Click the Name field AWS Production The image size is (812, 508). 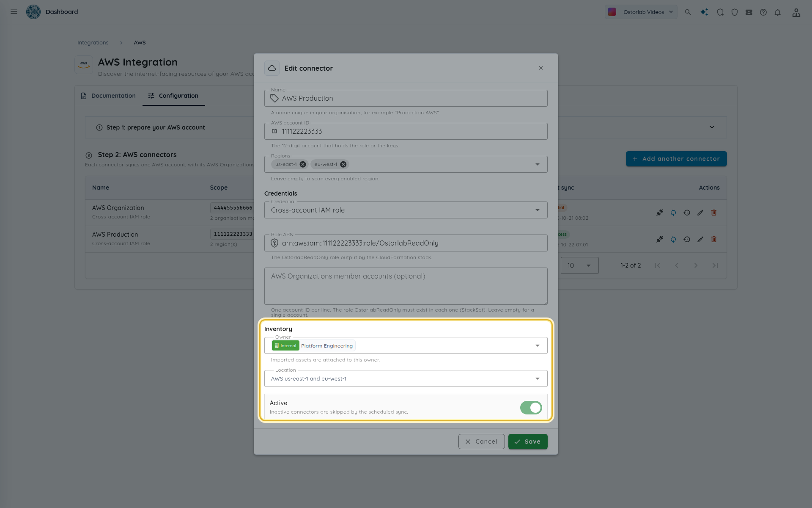click(x=406, y=98)
